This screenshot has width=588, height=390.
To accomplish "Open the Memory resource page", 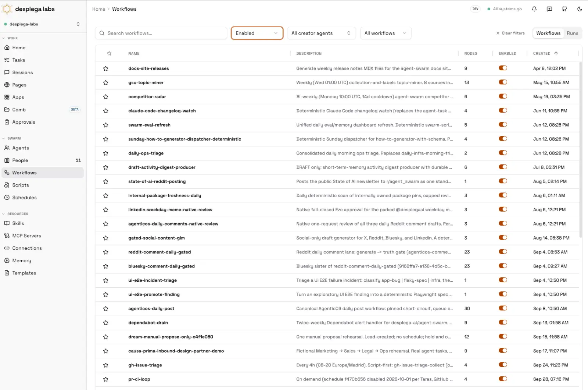I will tap(43, 260).
